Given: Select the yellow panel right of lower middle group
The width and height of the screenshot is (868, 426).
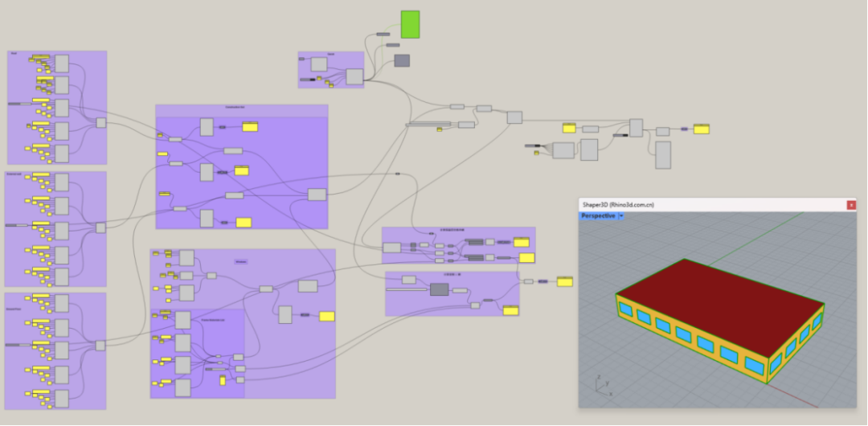Looking at the screenshot, I should (564, 281).
